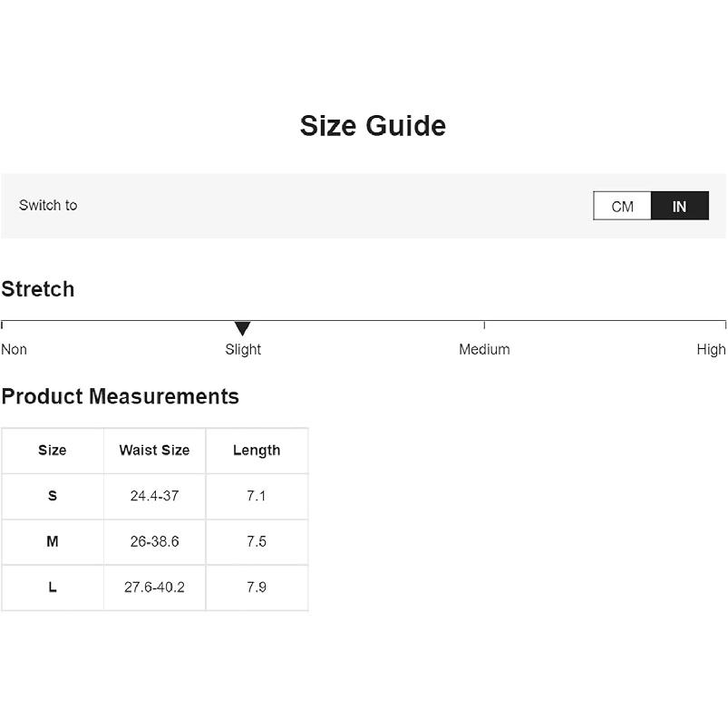Image resolution: width=728 pixels, height=728 pixels.
Task: Switch measurement units to CM
Action: 622,206
